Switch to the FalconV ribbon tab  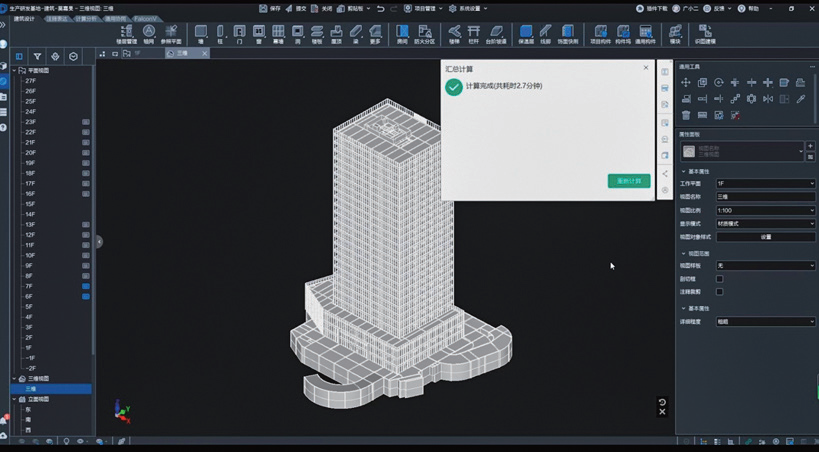coord(145,19)
